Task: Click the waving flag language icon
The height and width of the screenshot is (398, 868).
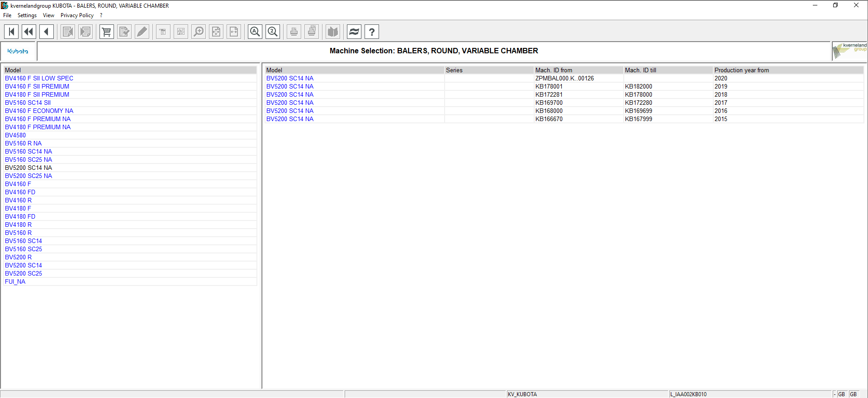Action: pos(354,32)
